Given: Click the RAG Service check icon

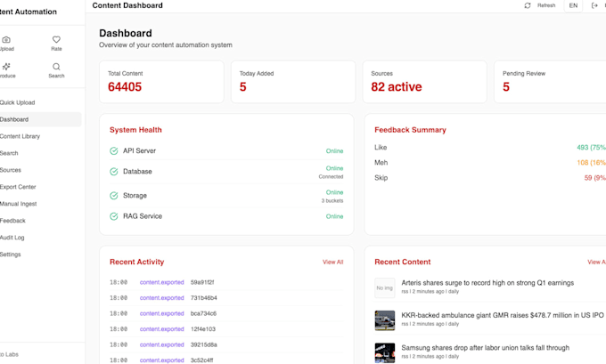Looking at the screenshot, I should (x=114, y=216).
